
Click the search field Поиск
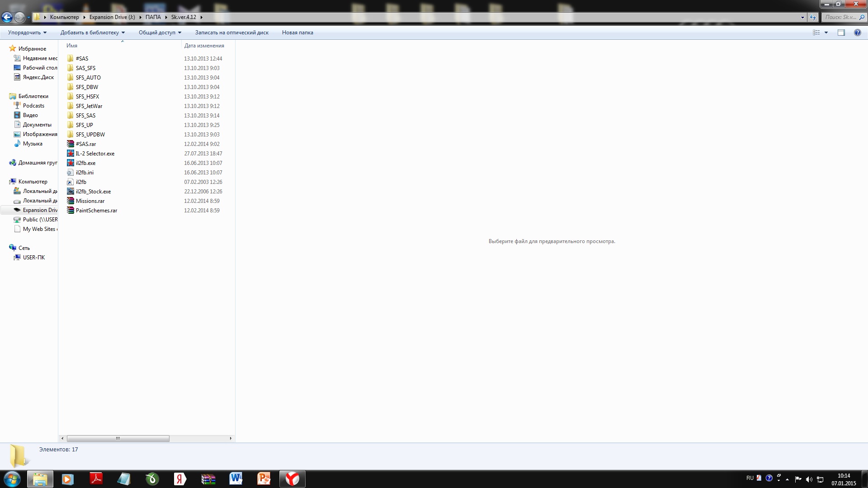(x=840, y=17)
